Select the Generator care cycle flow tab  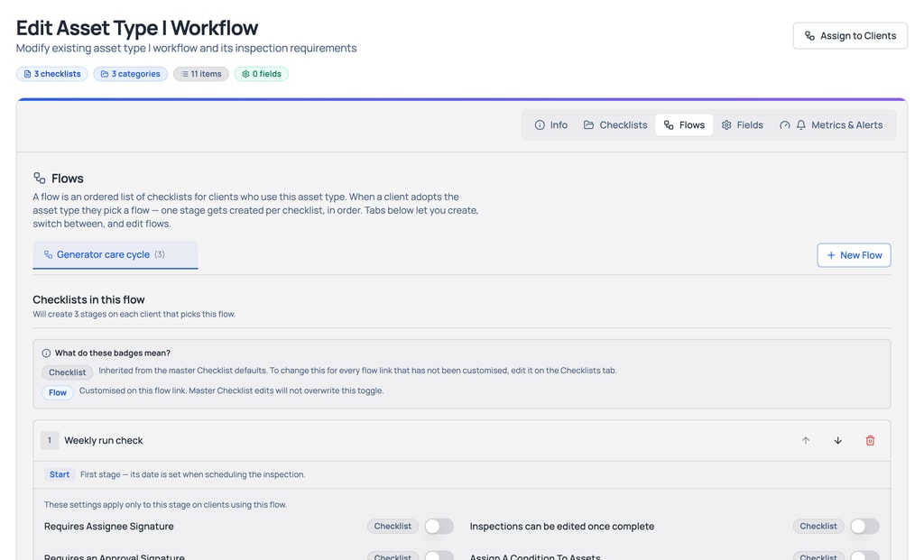[115, 255]
